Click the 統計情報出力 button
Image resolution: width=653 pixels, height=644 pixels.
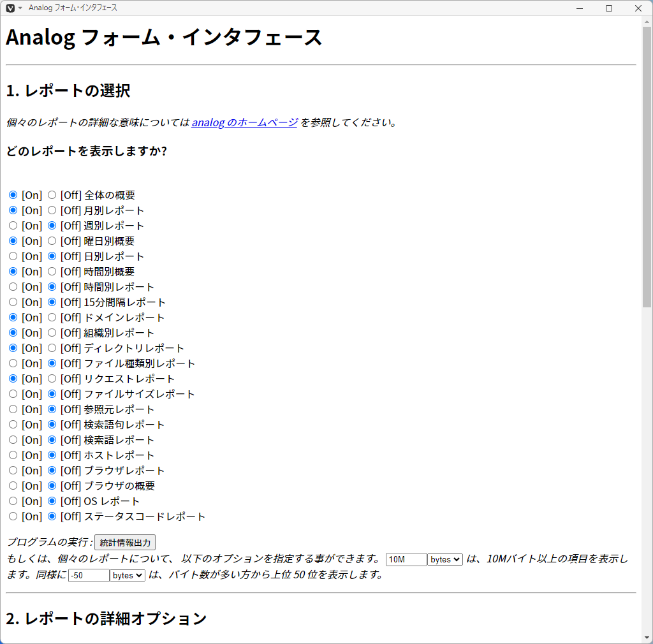(x=125, y=543)
